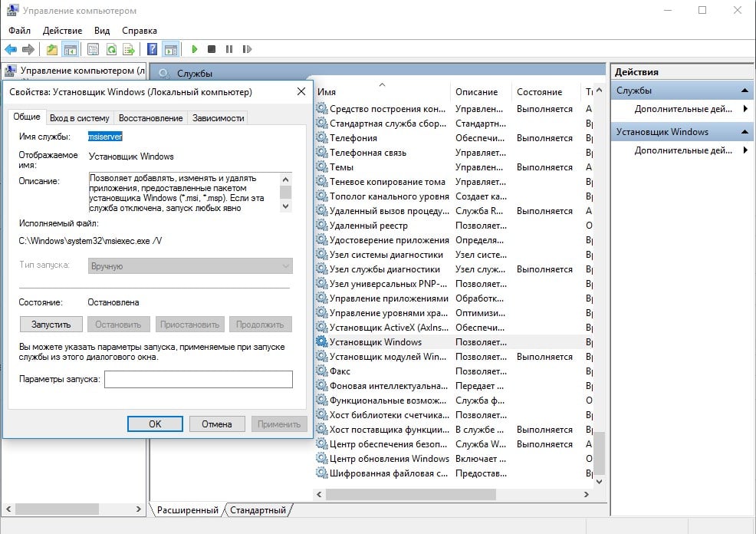The image size is (756, 534).
Task: Click gear icon of Центр обновления Windows
Action: click(321, 459)
